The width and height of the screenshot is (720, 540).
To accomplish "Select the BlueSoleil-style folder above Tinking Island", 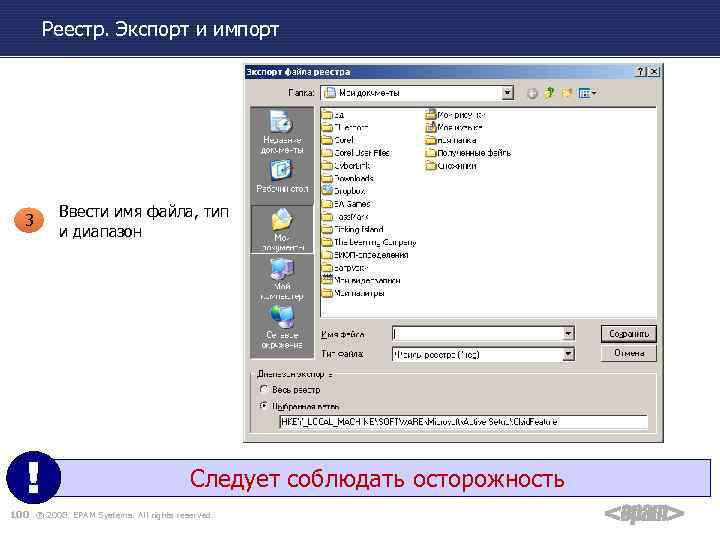I will tap(345, 216).
